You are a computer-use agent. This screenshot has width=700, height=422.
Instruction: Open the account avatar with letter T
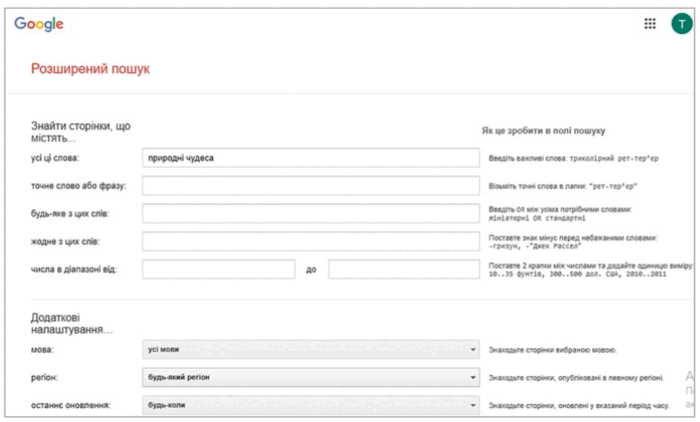[682, 23]
